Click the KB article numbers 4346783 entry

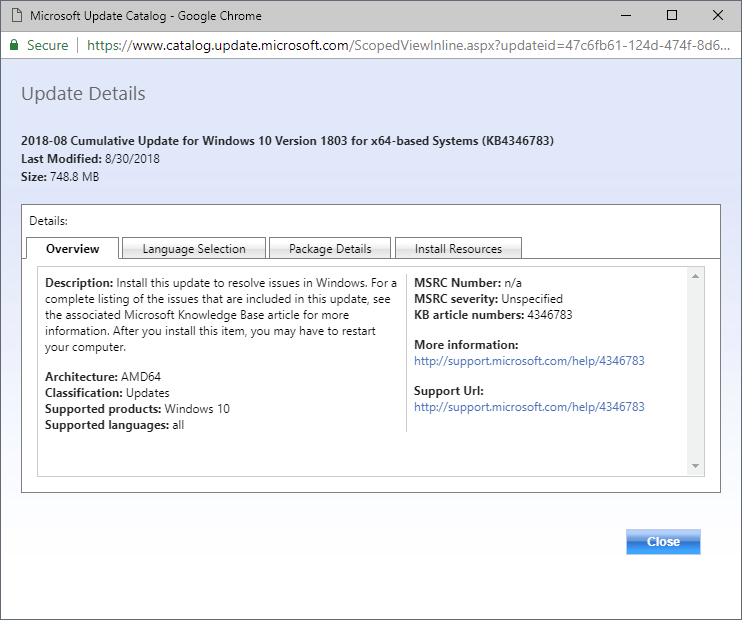pos(493,315)
